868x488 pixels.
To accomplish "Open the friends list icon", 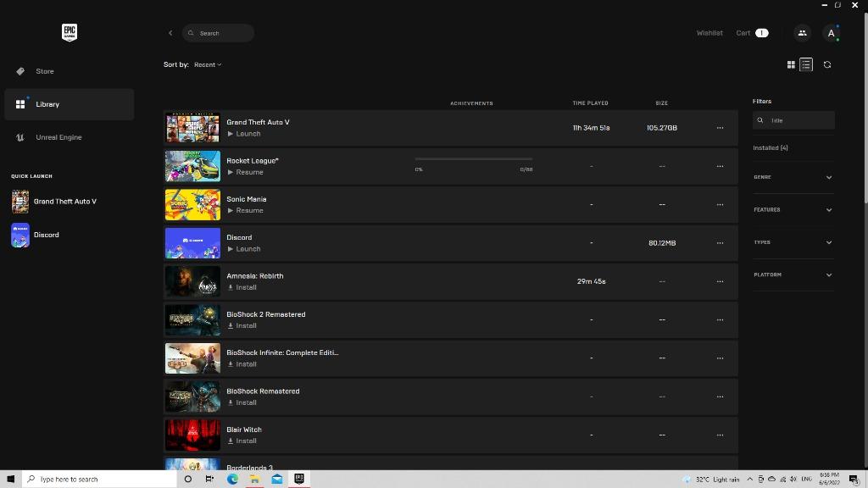I will point(802,33).
